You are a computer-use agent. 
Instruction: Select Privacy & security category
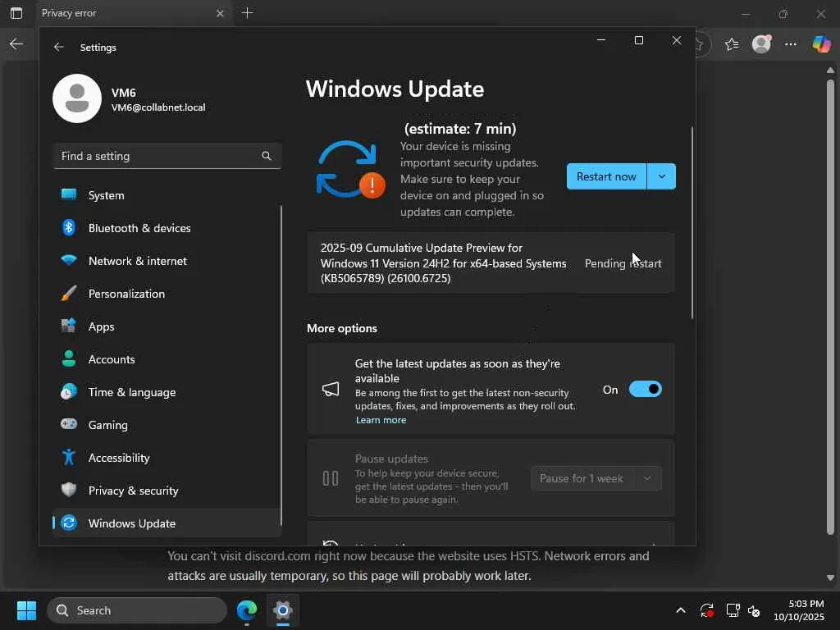click(167, 491)
